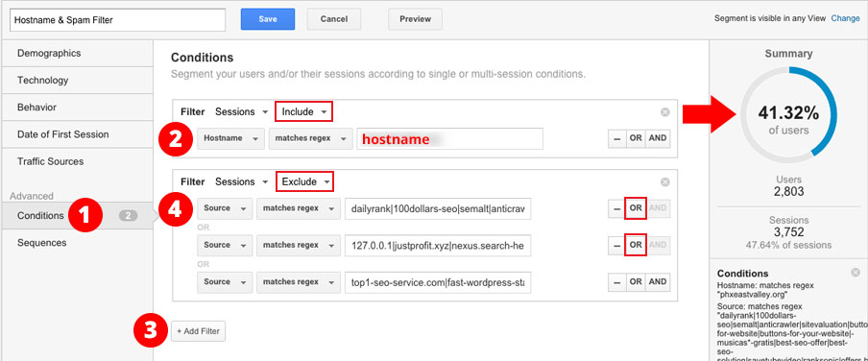Click the + Add Filter button
Screen dimensions: 868x361
pyautogui.click(x=198, y=331)
